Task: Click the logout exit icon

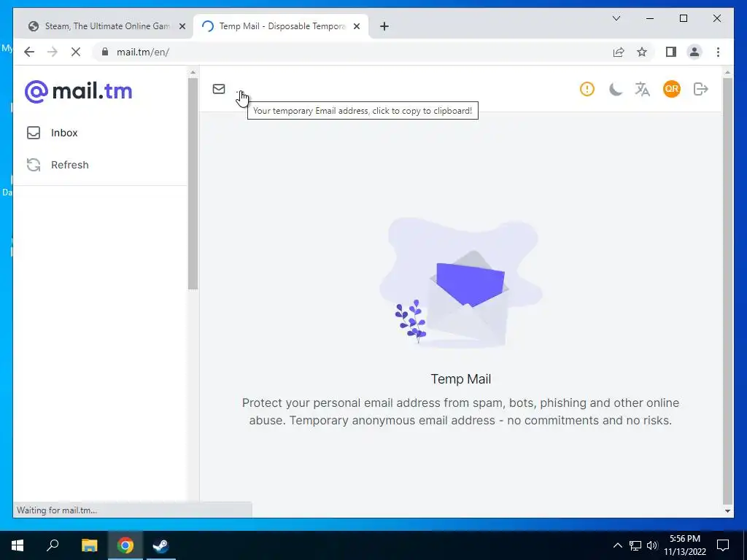Action: tap(701, 89)
